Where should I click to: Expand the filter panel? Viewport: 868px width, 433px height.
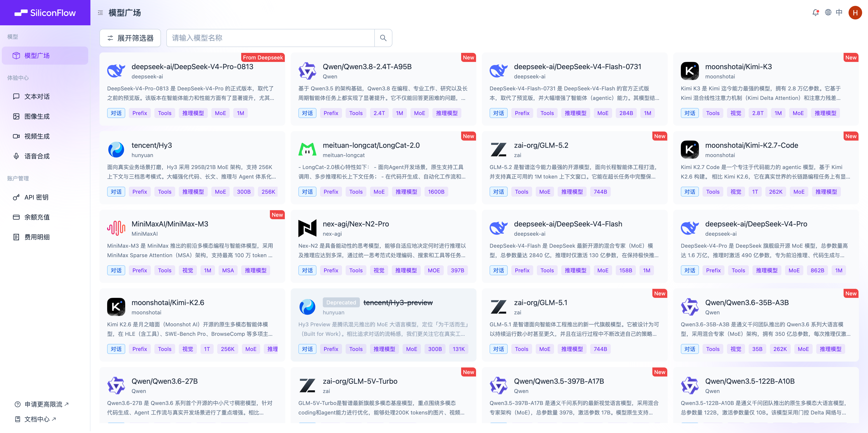point(130,38)
